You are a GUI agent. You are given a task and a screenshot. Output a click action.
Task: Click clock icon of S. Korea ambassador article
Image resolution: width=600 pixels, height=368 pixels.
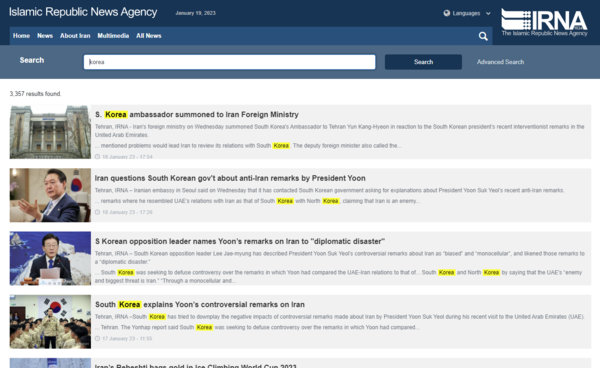click(x=97, y=156)
